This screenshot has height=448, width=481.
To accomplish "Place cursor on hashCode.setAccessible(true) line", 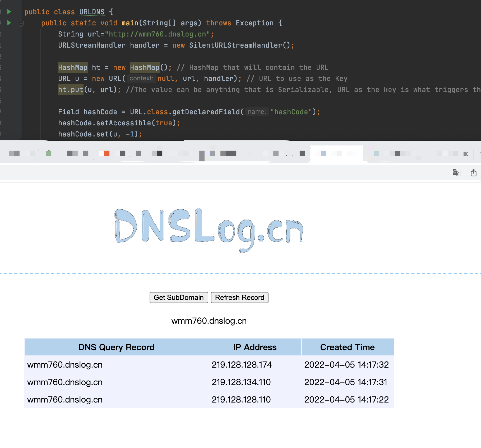I will point(119,123).
